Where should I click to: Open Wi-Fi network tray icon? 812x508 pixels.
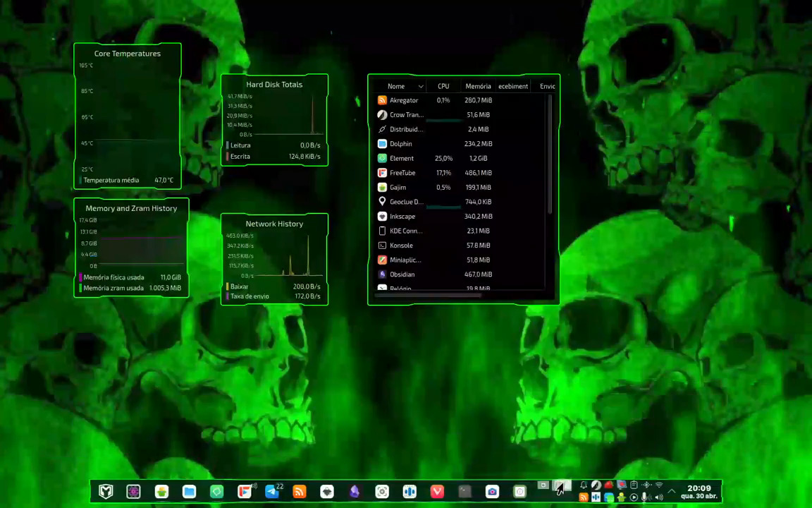(x=659, y=485)
